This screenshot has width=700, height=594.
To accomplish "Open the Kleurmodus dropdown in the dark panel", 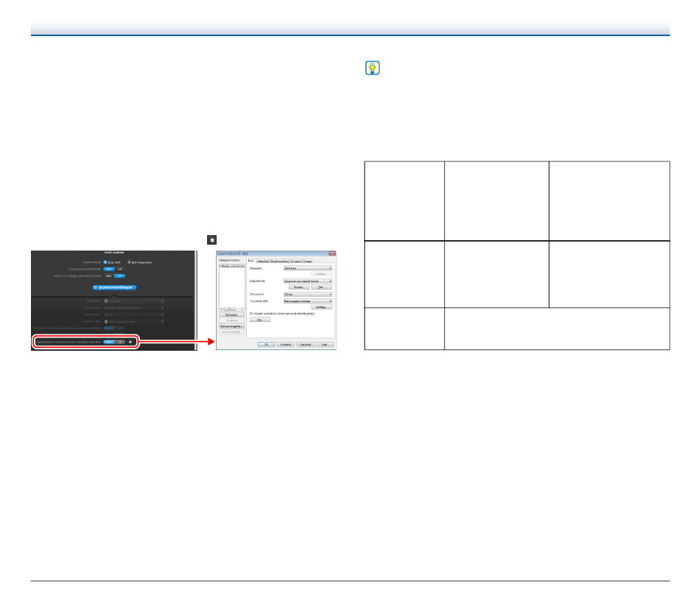I will point(134,301).
